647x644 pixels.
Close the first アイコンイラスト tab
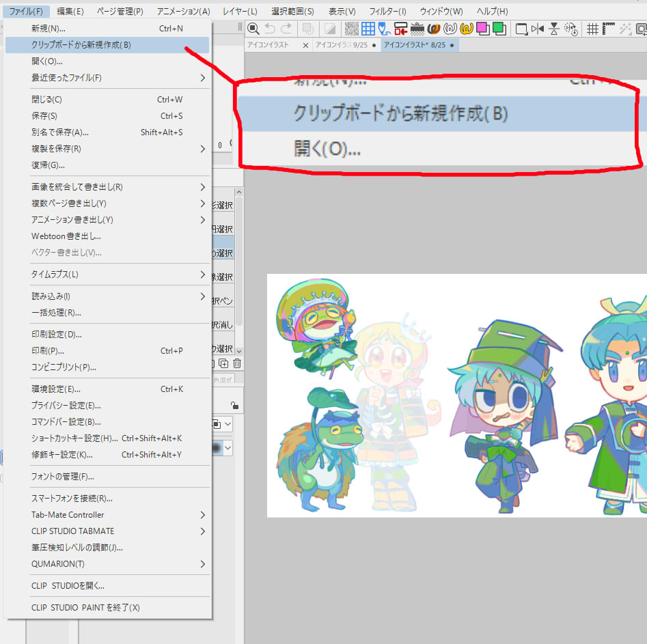305,45
